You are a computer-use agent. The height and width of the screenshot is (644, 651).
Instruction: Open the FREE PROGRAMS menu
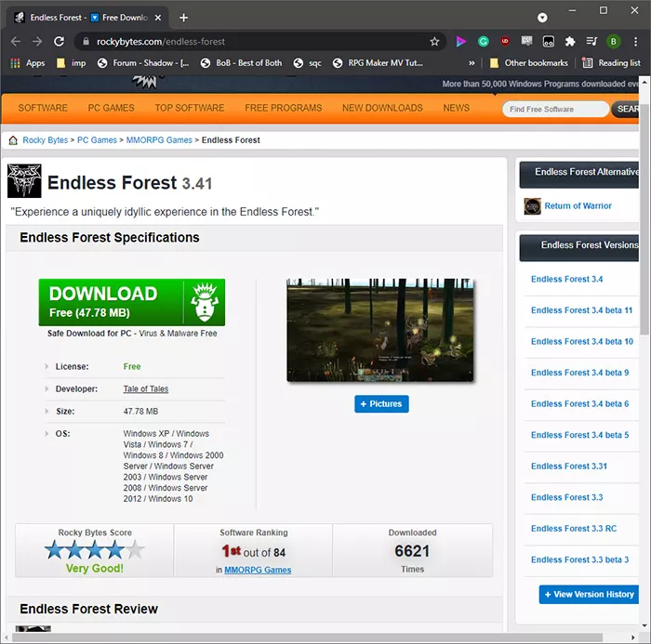(284, 108)
